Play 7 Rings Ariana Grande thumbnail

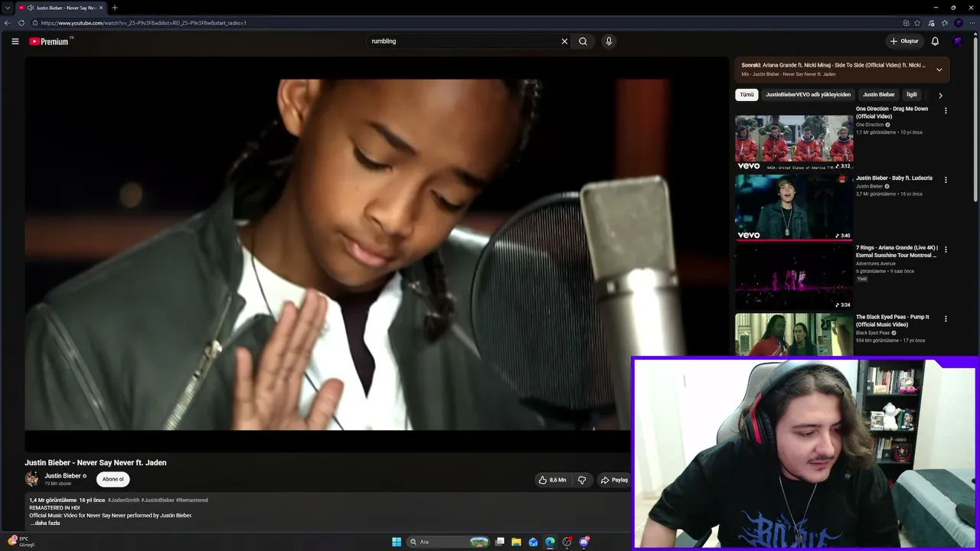click(x=794, y=277)
